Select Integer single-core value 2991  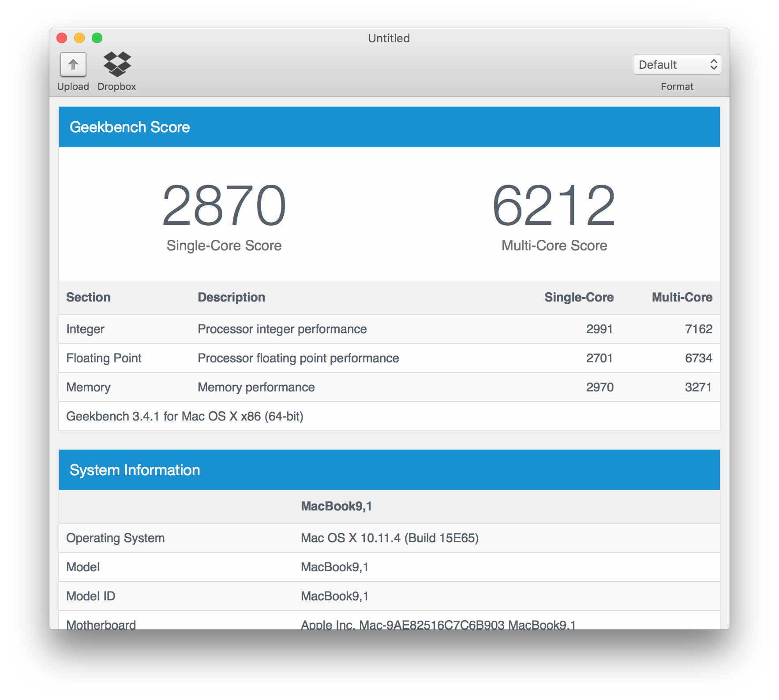tap(599, 329)
